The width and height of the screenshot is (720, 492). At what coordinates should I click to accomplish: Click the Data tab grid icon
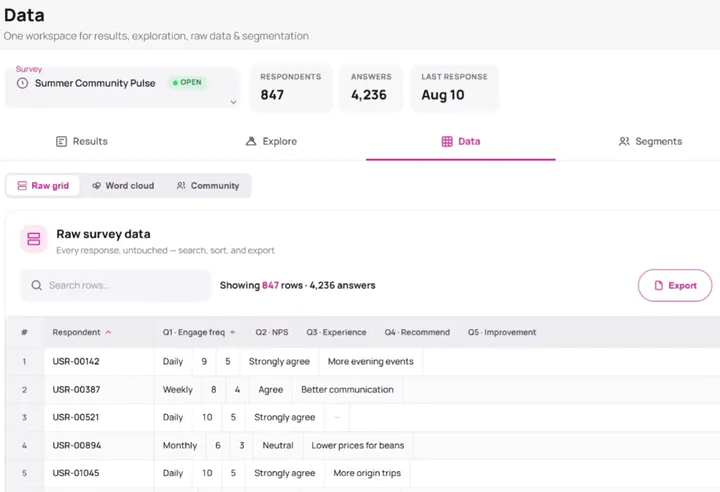click(447, 141)
